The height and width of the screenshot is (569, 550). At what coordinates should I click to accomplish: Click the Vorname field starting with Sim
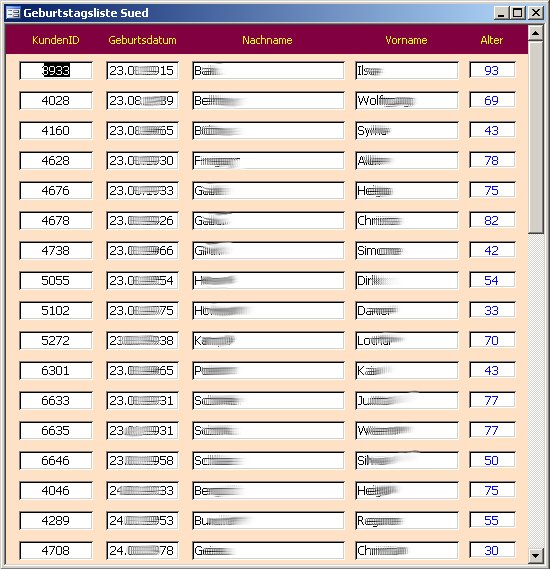[x=407, y=250]
